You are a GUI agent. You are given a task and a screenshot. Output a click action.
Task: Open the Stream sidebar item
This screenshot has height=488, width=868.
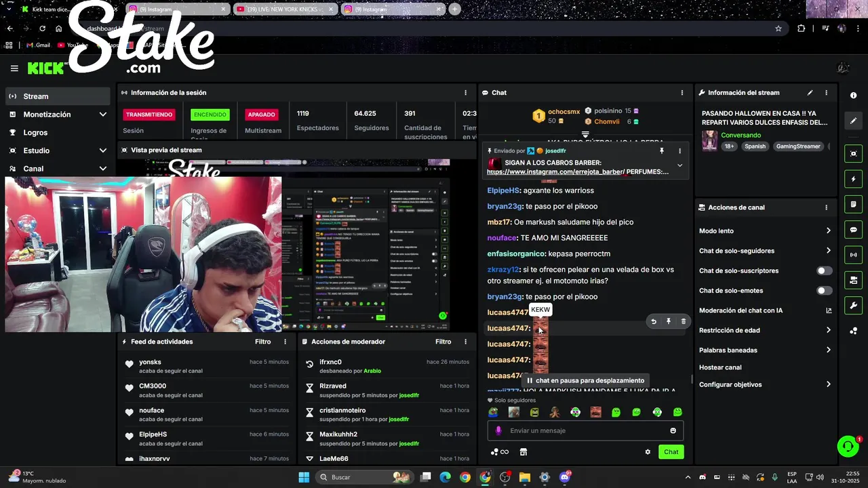point(58,96)
